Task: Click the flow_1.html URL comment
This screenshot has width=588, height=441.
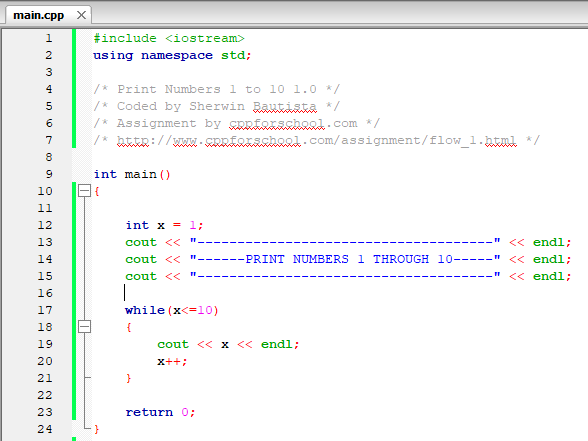Action: click(x=316, y=141)
